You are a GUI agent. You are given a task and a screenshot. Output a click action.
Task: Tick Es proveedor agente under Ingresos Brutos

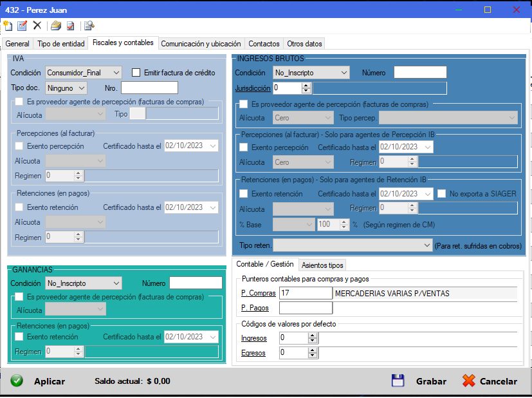[244, 104]
